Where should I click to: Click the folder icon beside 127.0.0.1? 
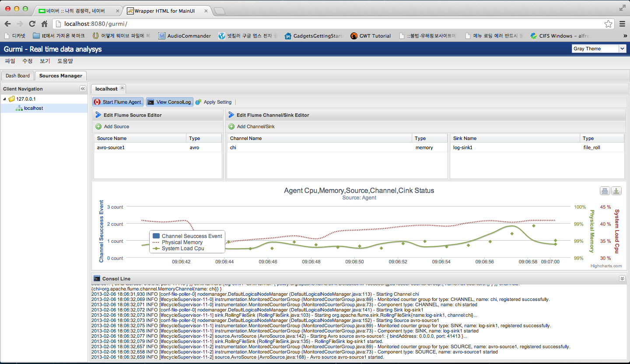(x=11, y=98)
